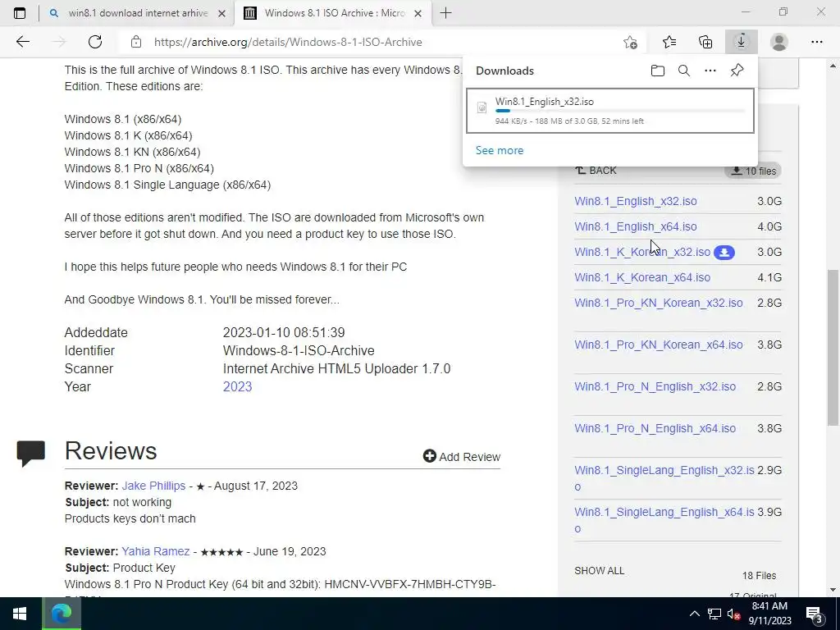Go back to previous page
This screenshot has height=630, width=840.
tap(22, 42)
